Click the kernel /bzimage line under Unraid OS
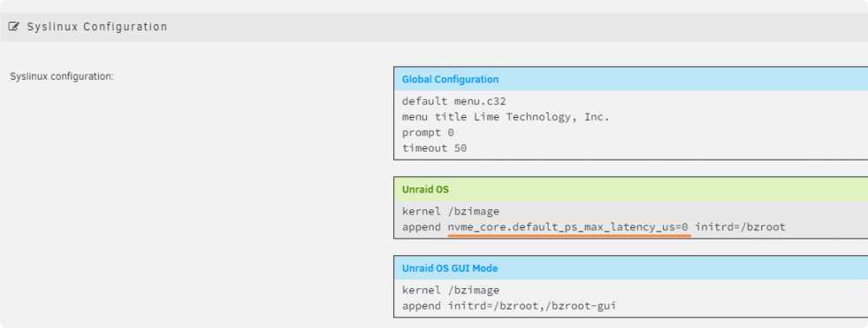The image size is (868, 328). coord(450,211)
